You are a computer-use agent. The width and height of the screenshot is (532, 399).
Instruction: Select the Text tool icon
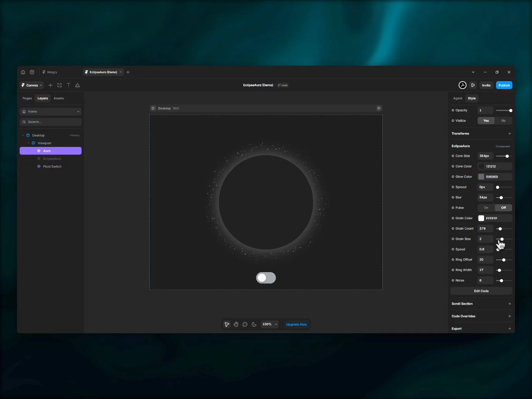(x=68, y=85)
